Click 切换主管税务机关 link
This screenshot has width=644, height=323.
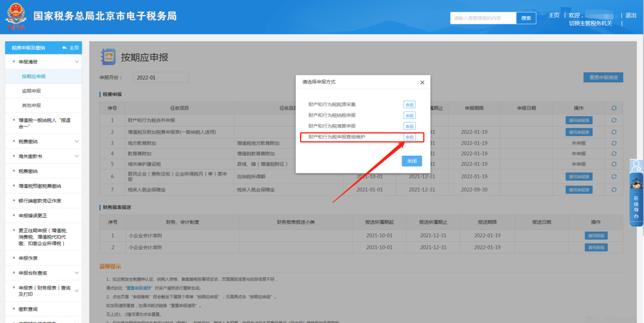click(x=590, y=23)
